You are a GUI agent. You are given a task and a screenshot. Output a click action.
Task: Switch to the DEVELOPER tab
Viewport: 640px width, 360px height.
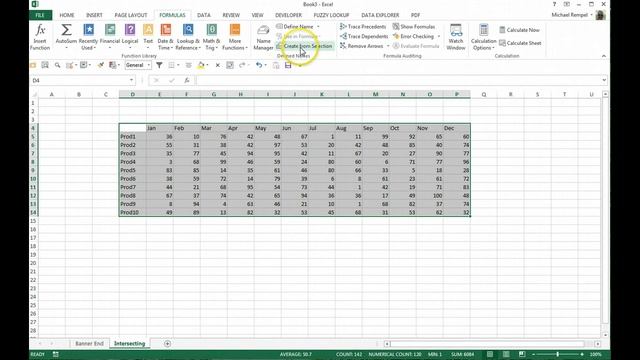coord(289,15)
